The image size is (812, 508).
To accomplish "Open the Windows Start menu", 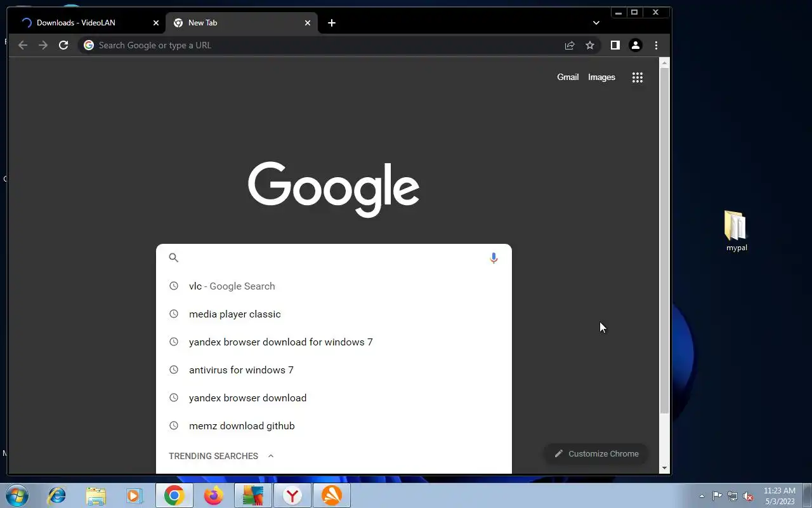I will pos(17,495).
